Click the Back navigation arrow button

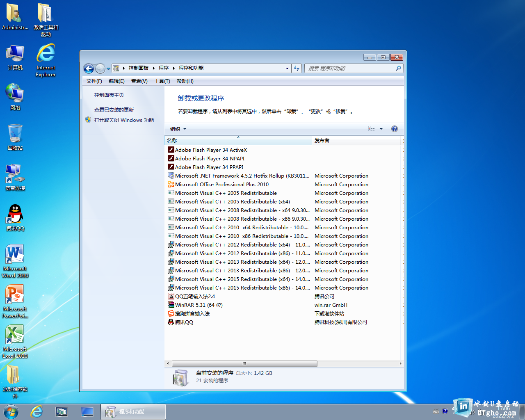(x=89, y=68)
